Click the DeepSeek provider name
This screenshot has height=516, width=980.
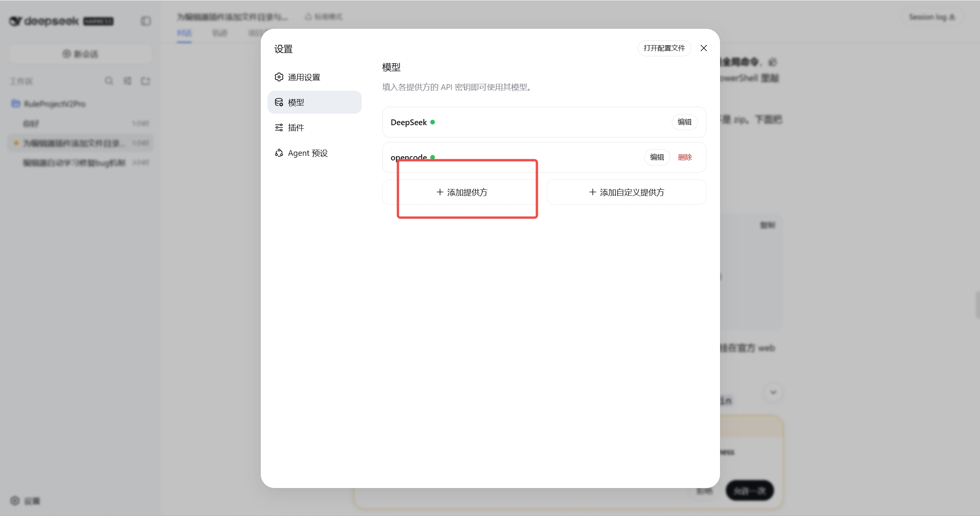pyautogui.click(x=408, y=122)
